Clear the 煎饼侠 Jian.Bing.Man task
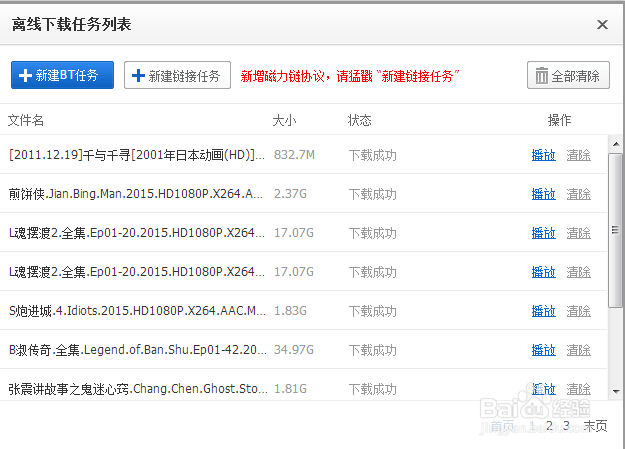The height and width of the screenshot is (449, 625). (579, 194)
